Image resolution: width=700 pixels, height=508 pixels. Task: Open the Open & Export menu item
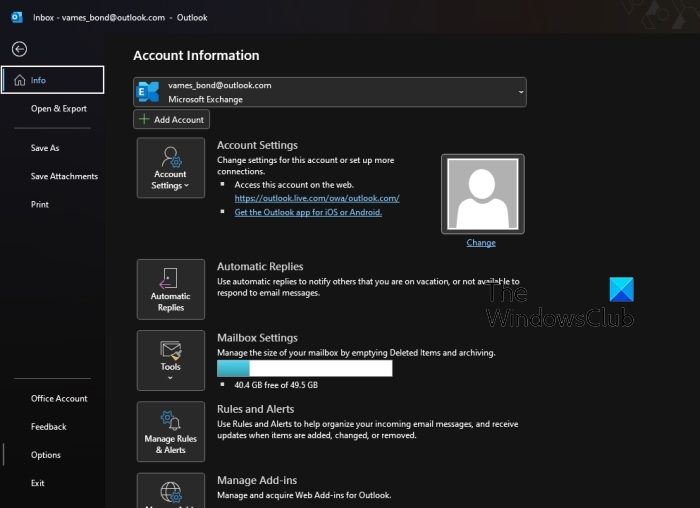(58, 108)
